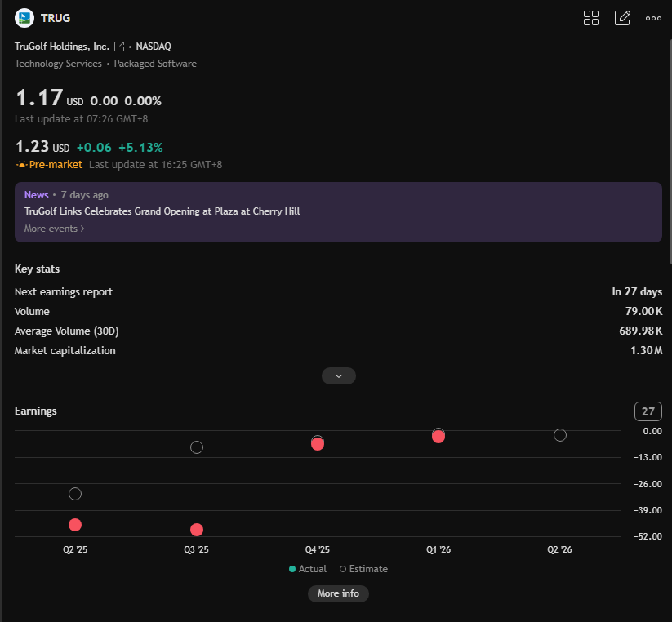
Task: Click the NASDAQ exchange label
Action: (154, 47)
